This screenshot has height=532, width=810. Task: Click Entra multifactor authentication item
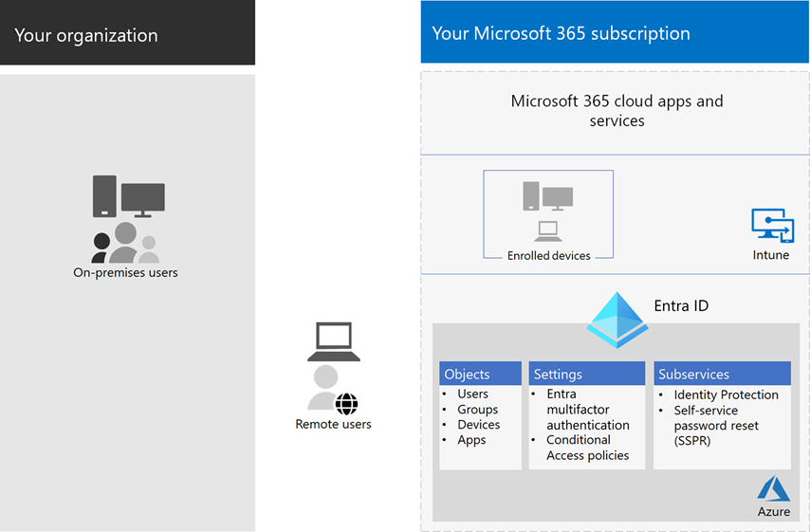click(x=587, y=410)
